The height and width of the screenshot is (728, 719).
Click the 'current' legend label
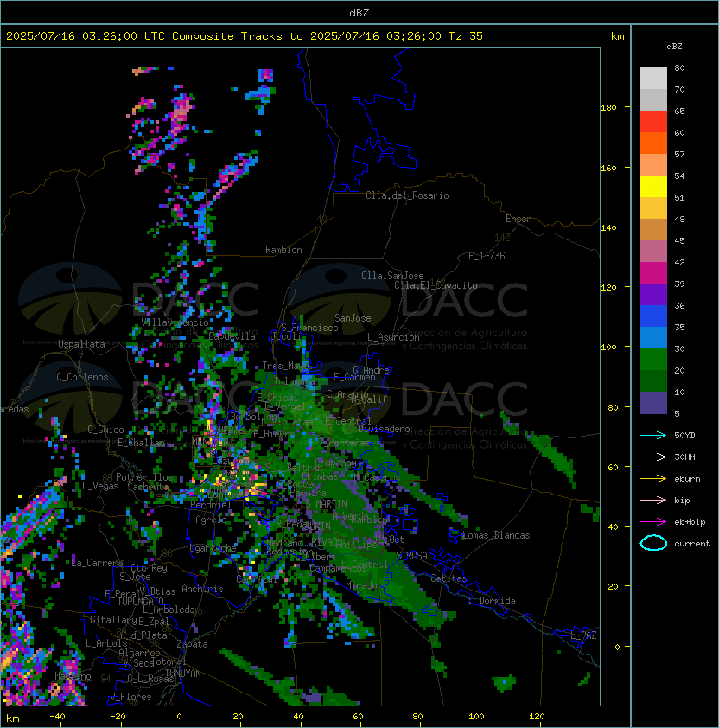[x=692, y=544]
